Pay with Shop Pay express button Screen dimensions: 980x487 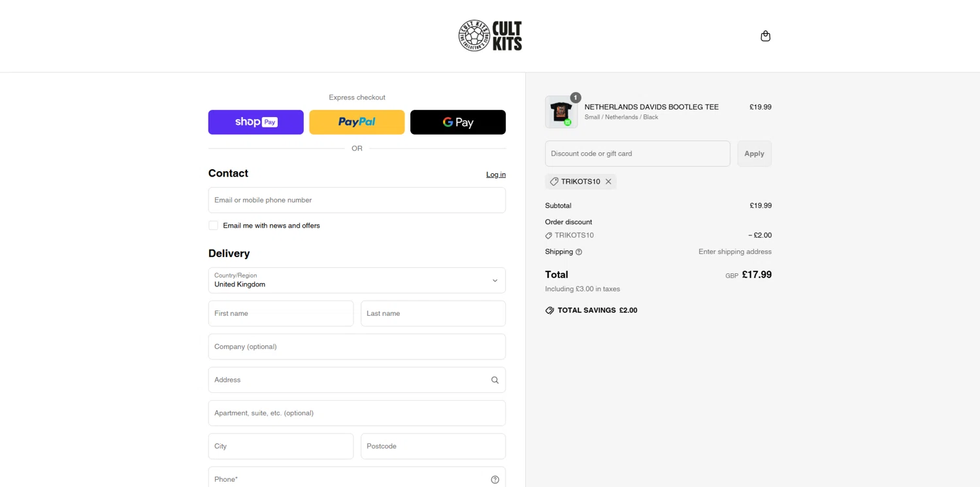(x=256, y=122)
